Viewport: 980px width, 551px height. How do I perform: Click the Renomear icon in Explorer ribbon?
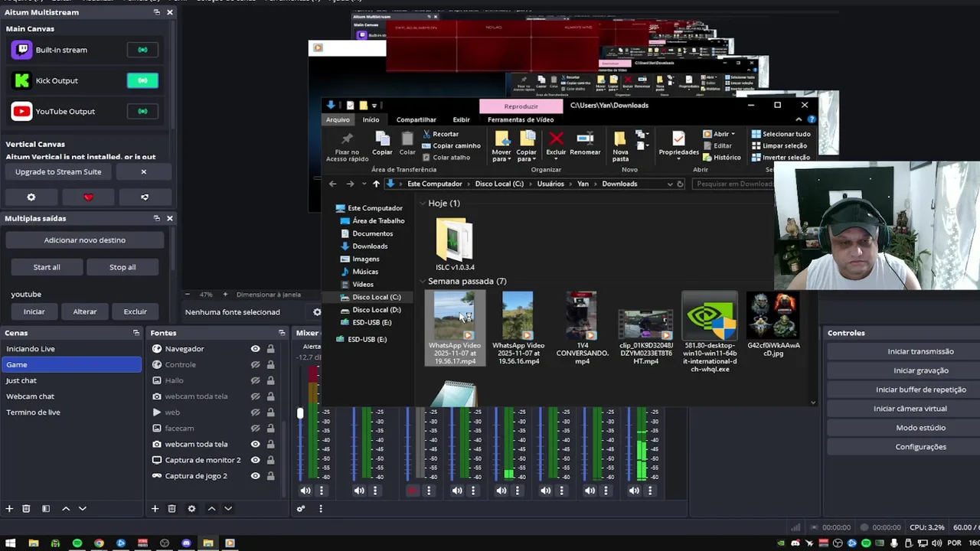coord(585,139)
